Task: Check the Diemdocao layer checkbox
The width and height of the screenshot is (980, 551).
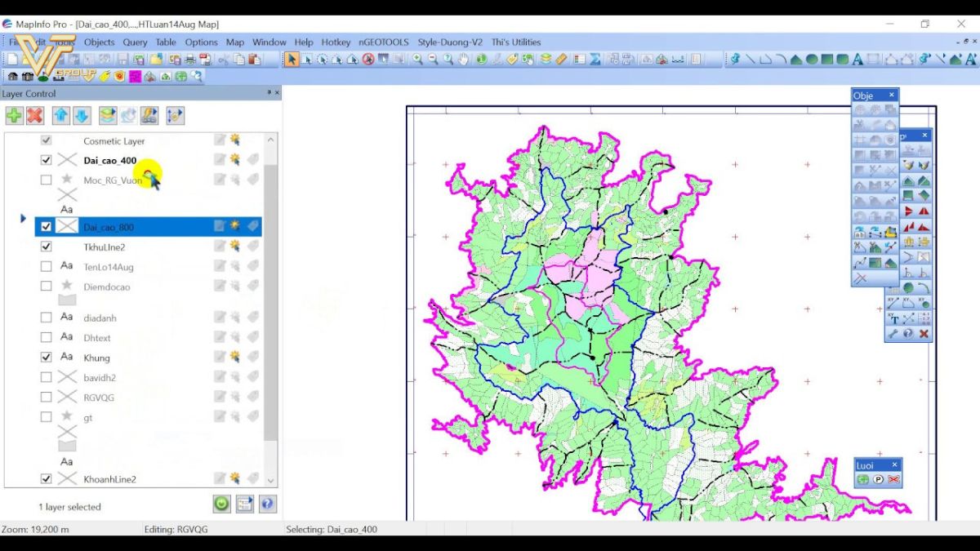Action: point(46,286)
